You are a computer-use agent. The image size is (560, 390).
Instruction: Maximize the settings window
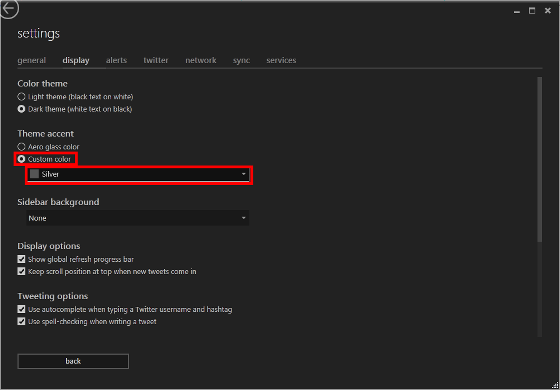(532, 11)
